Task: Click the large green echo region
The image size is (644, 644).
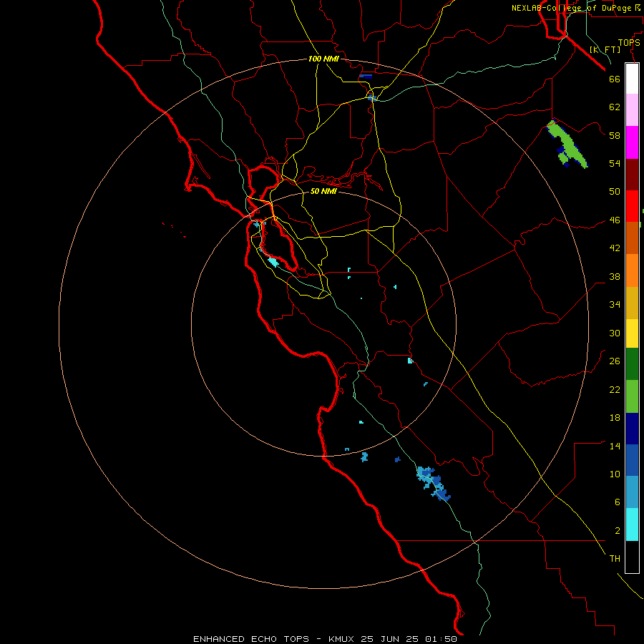Action: [567, 143]
